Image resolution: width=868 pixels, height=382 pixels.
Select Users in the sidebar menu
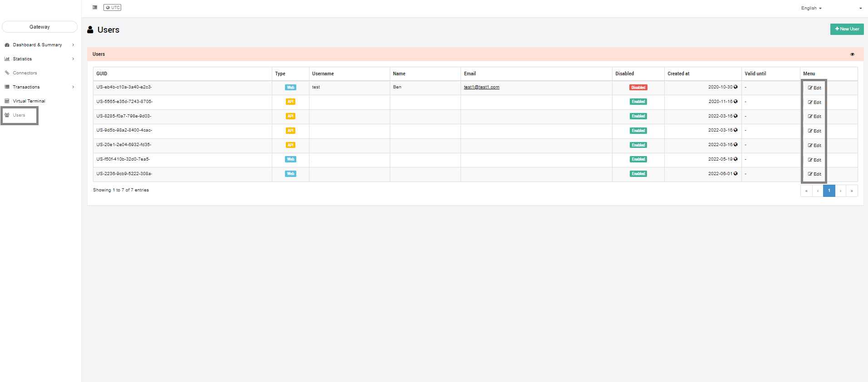(x=19, y=115)
